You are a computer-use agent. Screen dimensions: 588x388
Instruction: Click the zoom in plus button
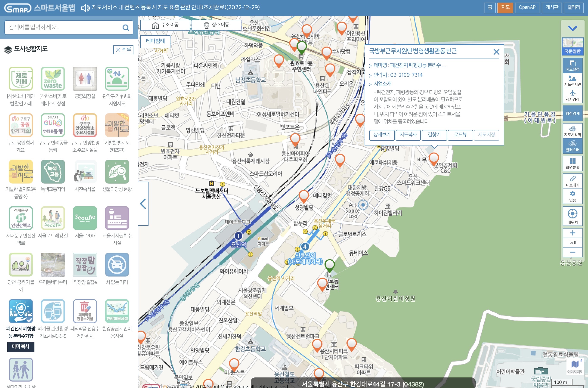pyautogui.click(x=573, y=233)
